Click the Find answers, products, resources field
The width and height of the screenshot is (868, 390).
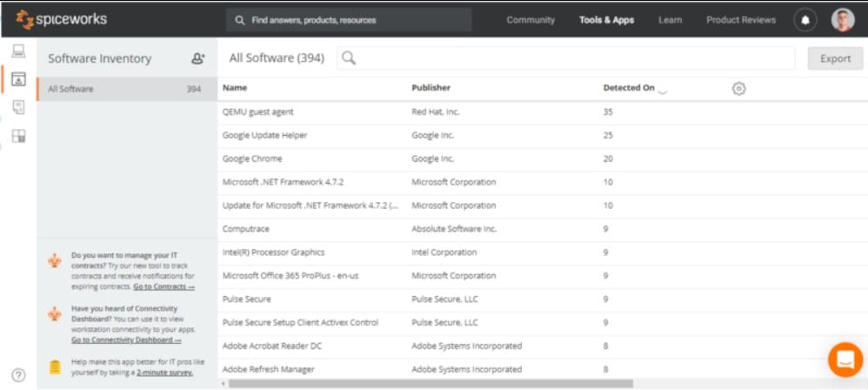(349, 20)
